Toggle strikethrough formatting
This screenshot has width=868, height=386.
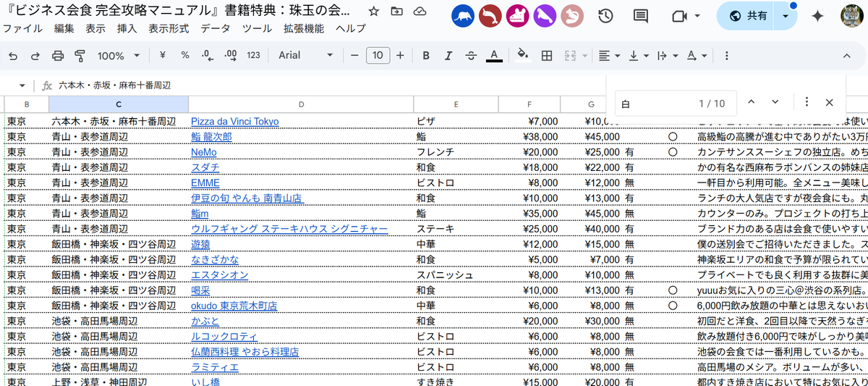click(471, 56)
